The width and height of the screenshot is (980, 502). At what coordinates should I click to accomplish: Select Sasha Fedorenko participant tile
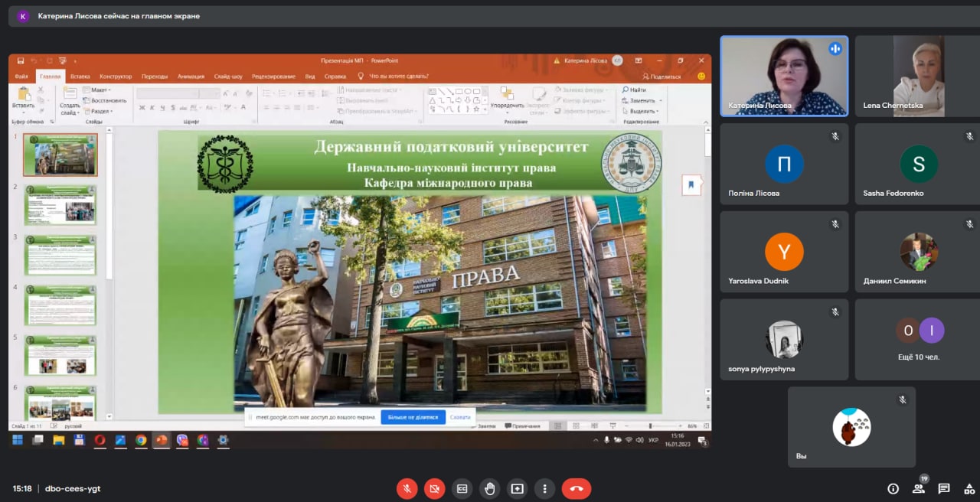(918, 164)
